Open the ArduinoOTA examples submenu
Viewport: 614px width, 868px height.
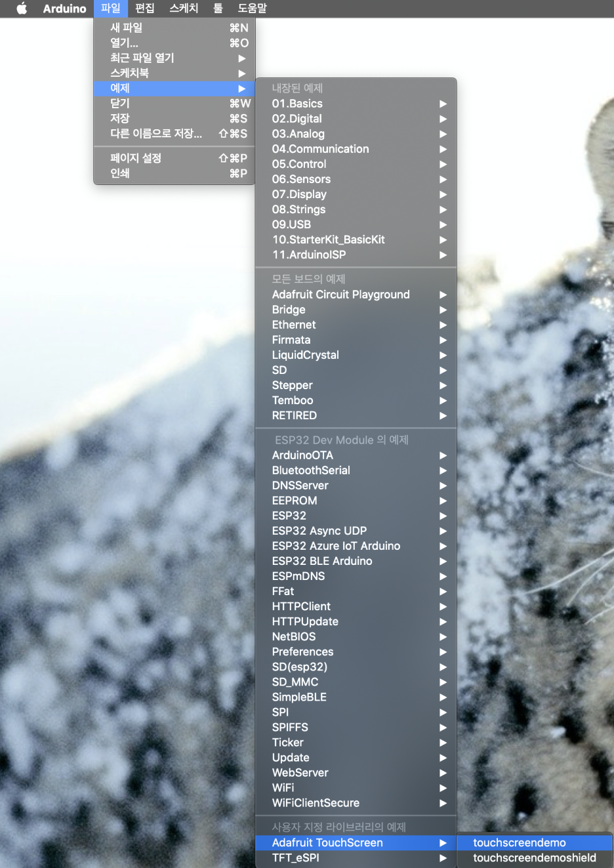356,455
